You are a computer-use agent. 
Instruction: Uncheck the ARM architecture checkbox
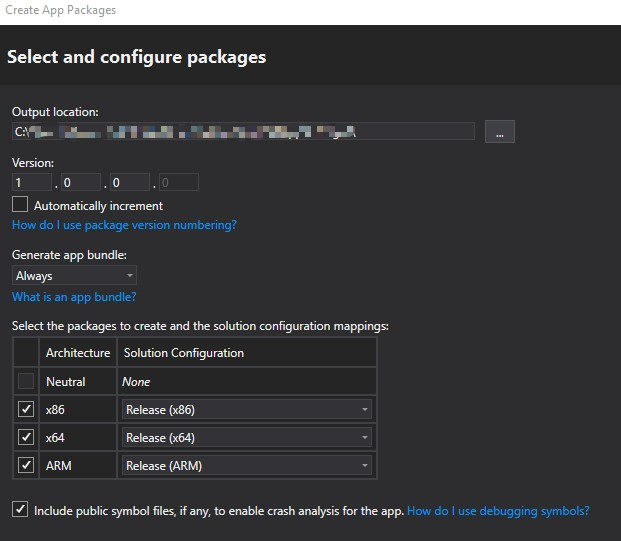pyautogui.click(x=26, y=465)
